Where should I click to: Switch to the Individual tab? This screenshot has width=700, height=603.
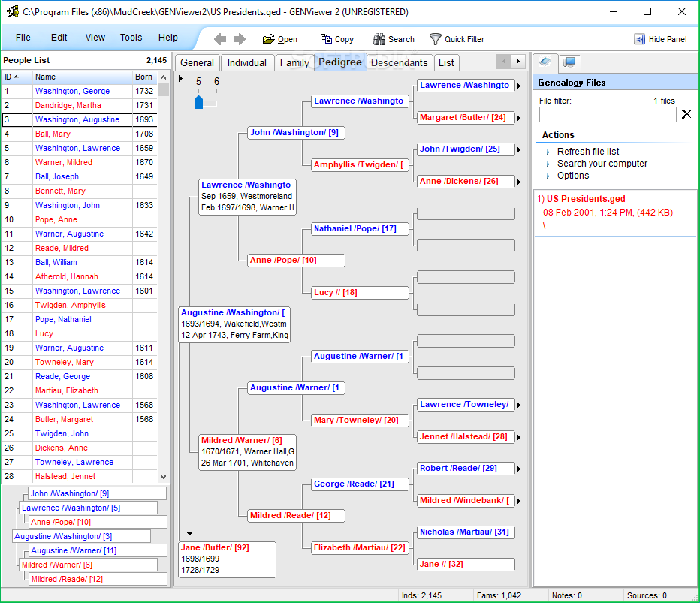coord(247,62)
